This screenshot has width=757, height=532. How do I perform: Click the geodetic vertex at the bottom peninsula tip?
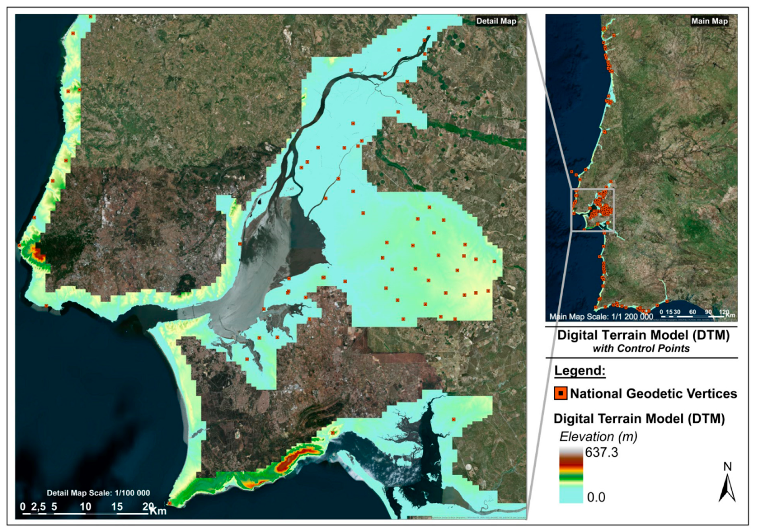click(169, 503)
